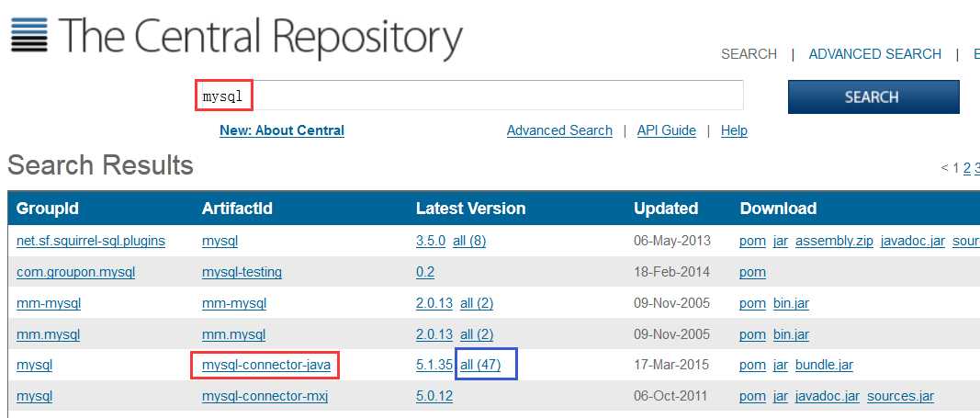Go to results page 2

pyautogui.click(x=967, y=167)
